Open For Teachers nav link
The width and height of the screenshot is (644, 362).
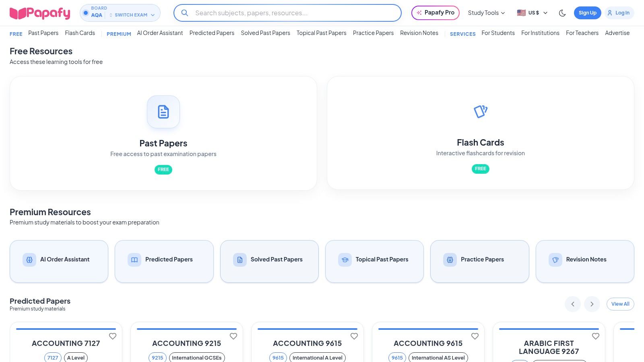point(582,33)
